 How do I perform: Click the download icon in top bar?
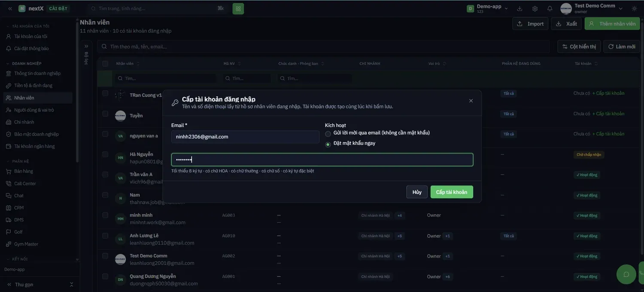click(x=519, y=9)
